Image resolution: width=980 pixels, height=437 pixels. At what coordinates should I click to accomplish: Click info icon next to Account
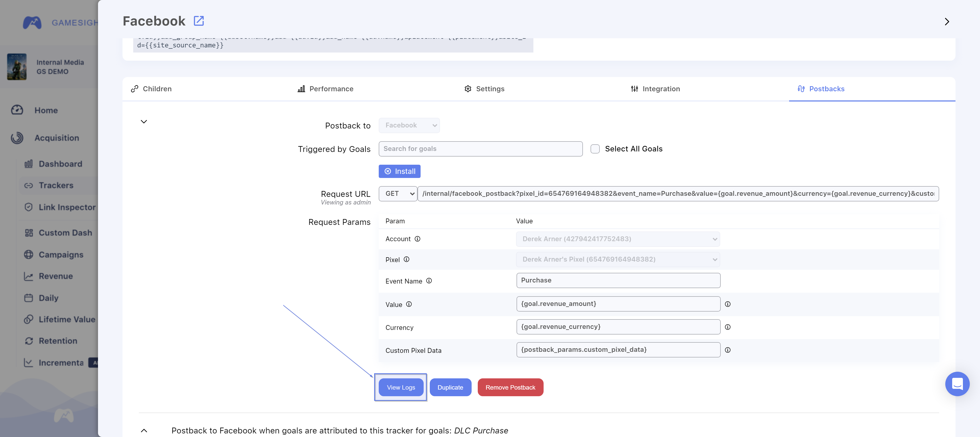[x=417, y=239]
